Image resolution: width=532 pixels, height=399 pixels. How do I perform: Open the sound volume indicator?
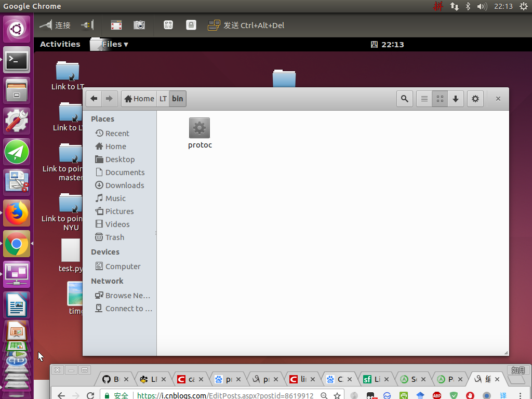pos(482,6)
